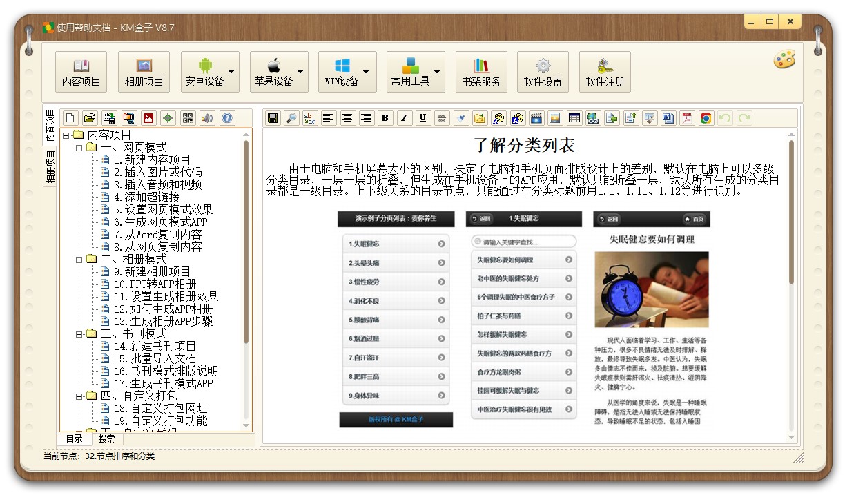Select tree item 15.批量导入文档
Screen dimensions: 845x504
point(154,358)
